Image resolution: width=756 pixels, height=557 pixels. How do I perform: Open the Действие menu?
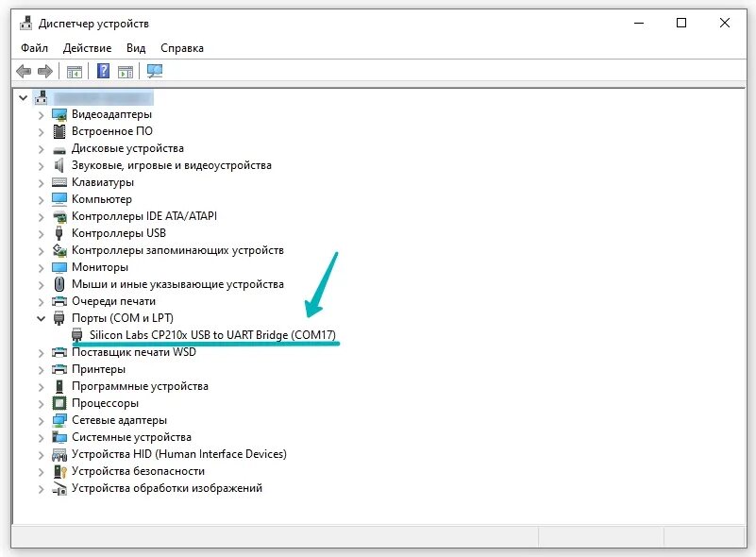(x=87, y=48)
